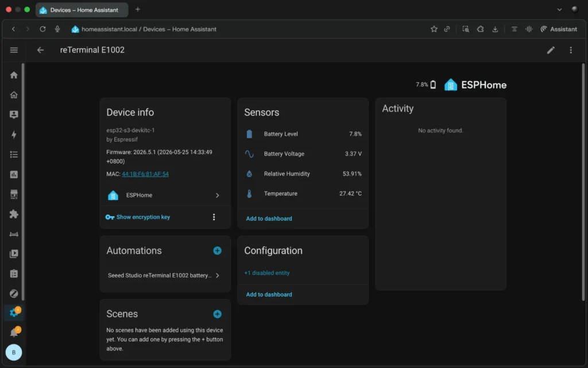Open Temperature sensor details
The width and height of the screenshot is (588, 368).
[303, 194]
